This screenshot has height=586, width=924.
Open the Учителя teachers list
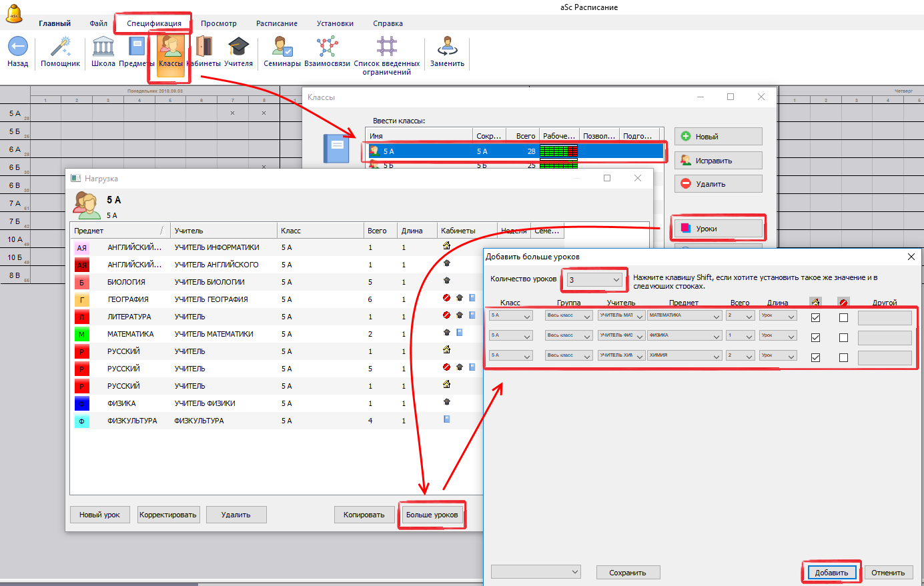[x=238, y=47]
